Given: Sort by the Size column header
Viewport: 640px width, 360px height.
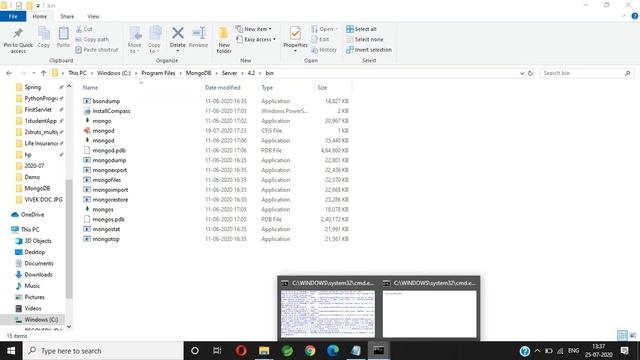Looking at the screenshot, I should click(322, 87).
